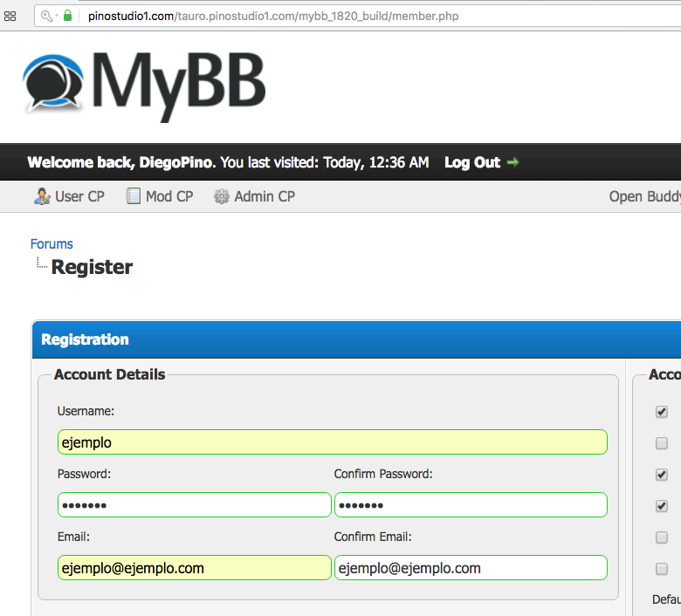Click the Register page title
The height and width of the screenshot is (616, 681).
pyautogui.click(x=92, y=267)
